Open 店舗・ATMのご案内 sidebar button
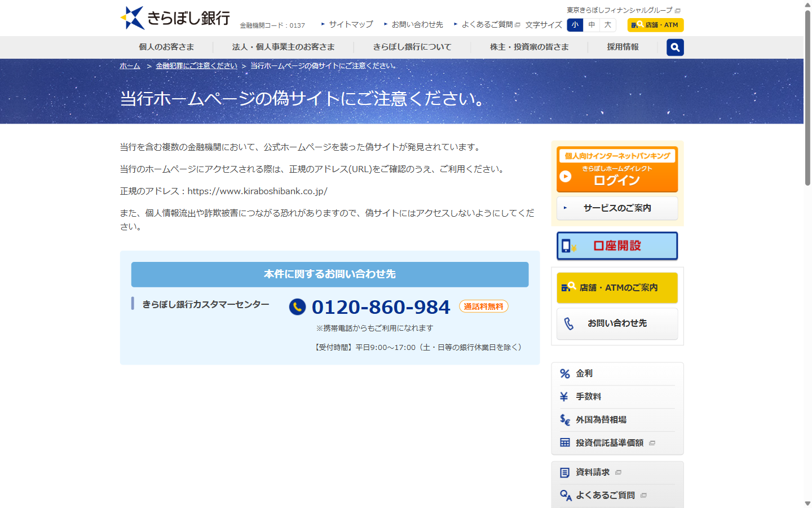 [x=617, y=288]
